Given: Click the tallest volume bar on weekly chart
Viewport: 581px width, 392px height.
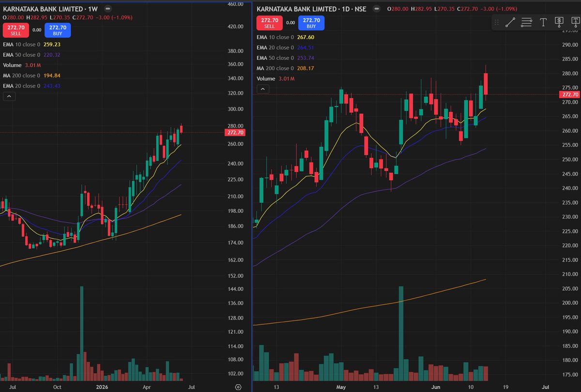Looking at the screenshot, I should [x=81, y=333].
